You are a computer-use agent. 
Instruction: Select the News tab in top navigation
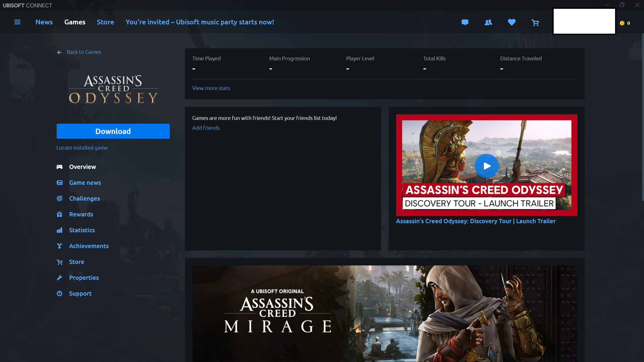coord(44,22)
